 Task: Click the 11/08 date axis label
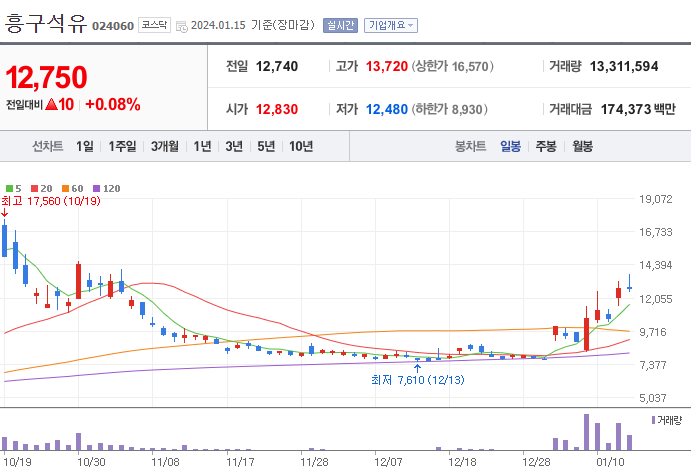pyautogui.click(x=165, y=462)
